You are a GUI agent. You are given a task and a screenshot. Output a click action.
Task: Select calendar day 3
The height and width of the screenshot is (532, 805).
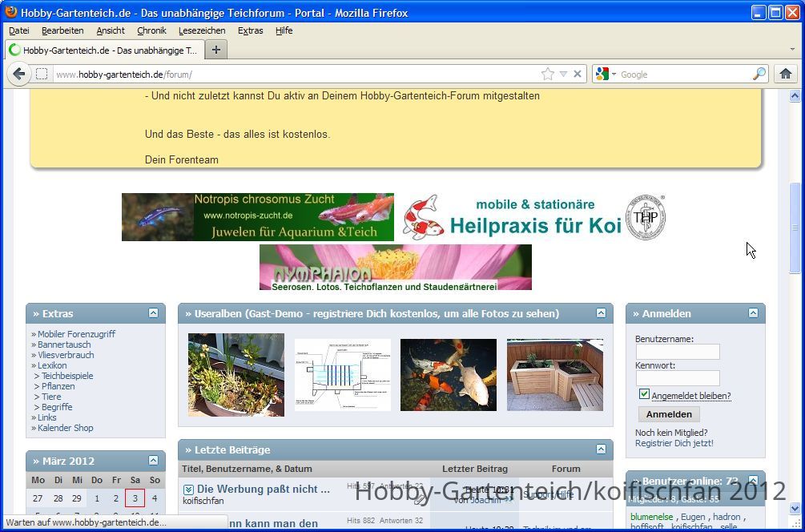coord(135,498)
